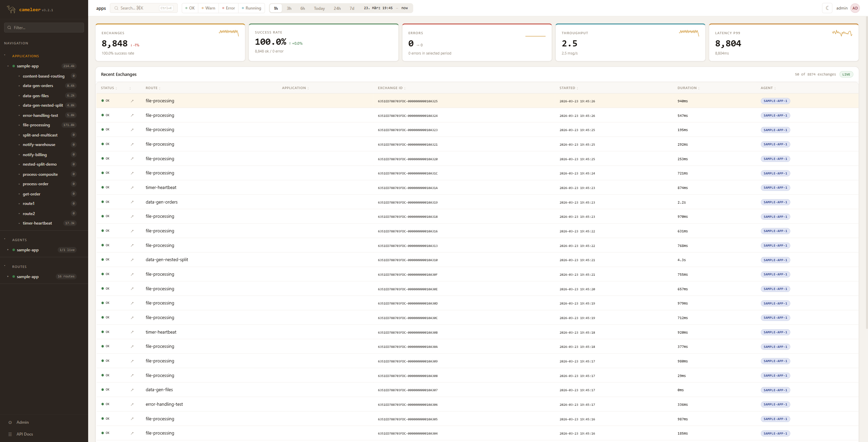Toggle the OK status filter

(x=190, y=8)
